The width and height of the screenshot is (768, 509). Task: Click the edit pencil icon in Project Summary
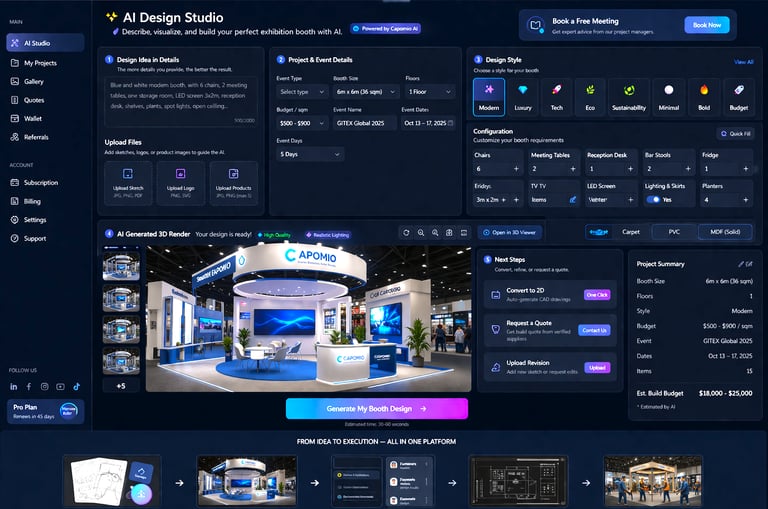pos(741,264)
